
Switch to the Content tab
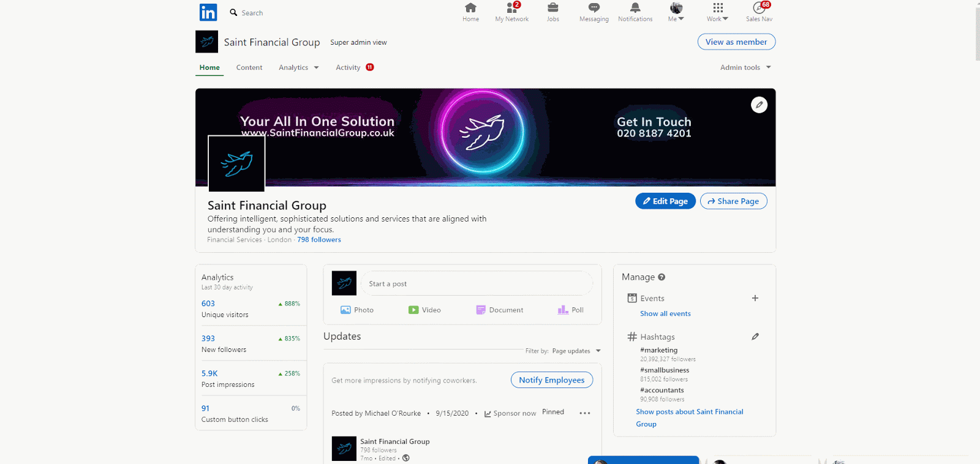pyautogui.click(x=249, y=67)
